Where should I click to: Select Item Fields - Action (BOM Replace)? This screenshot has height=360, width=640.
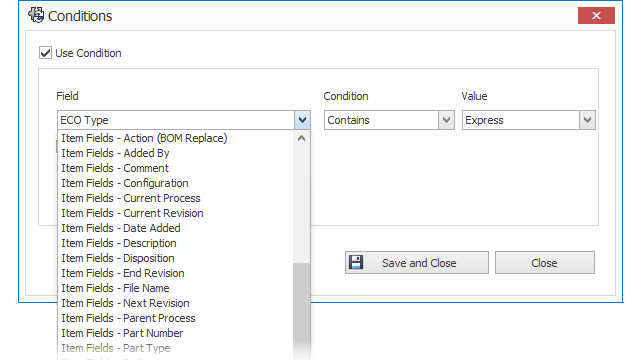click(176, 138)
